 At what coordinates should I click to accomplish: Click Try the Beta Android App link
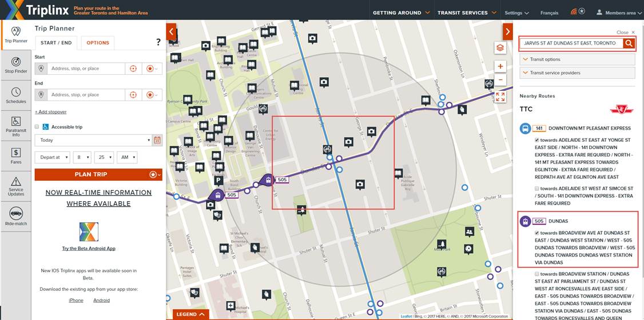pyautogui.click(x=89, y=249)
